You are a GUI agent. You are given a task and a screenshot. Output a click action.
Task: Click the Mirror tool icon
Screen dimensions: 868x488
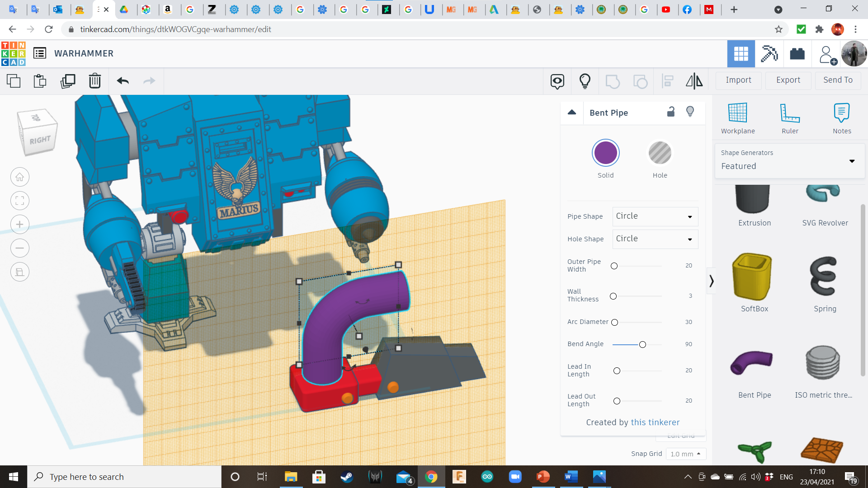point(694,81)
